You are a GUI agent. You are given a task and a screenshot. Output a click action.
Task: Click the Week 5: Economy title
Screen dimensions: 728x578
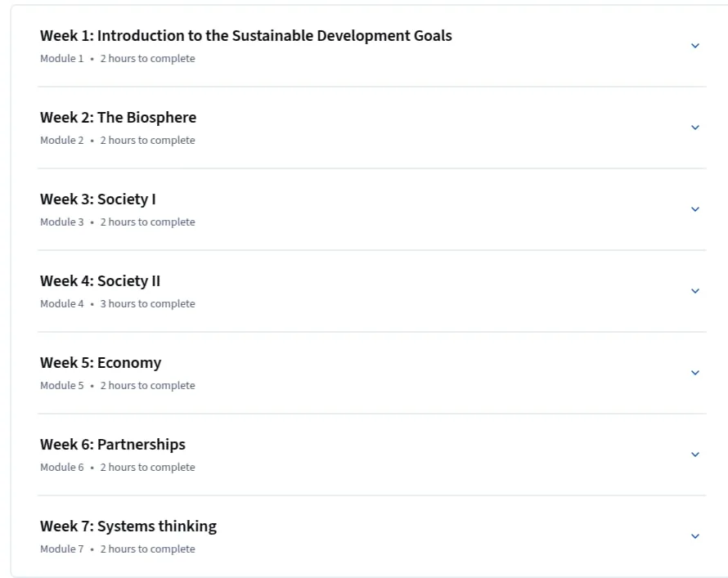click(101, 363)
